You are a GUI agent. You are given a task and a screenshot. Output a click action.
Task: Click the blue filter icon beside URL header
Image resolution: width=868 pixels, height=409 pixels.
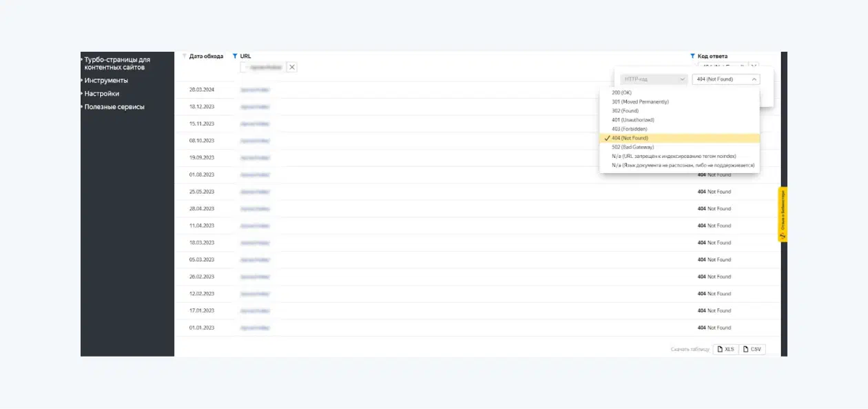(235, 56)
